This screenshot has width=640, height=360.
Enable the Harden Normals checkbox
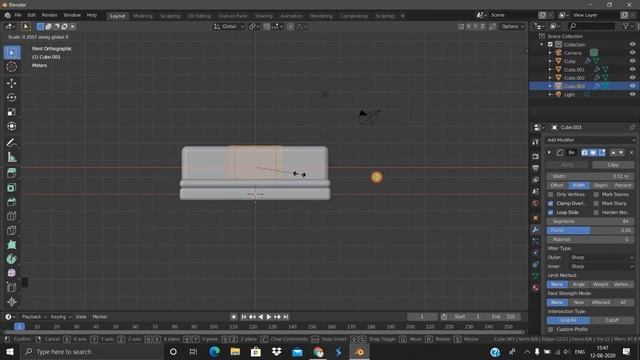tap(596, 212)
